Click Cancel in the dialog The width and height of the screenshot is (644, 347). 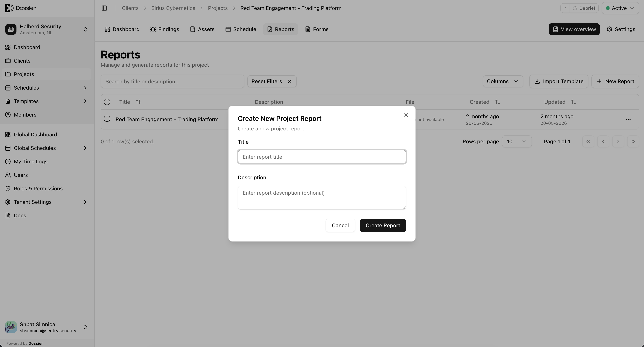coord(340,225)
